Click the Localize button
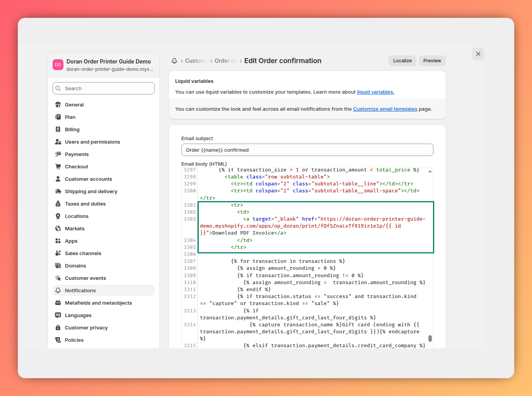532x396 pixels. point(402,61)
